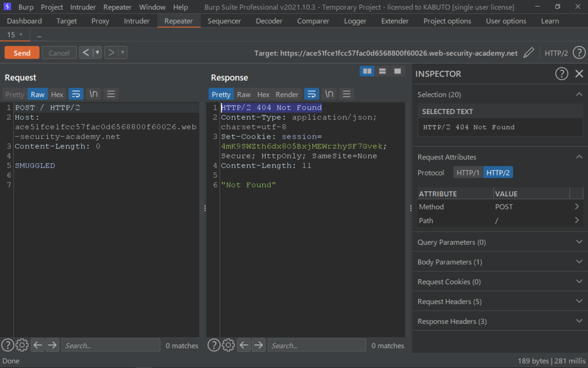
Task: Open the Inspector help icon
Action: pyautogui.click(x=561, y=74)
